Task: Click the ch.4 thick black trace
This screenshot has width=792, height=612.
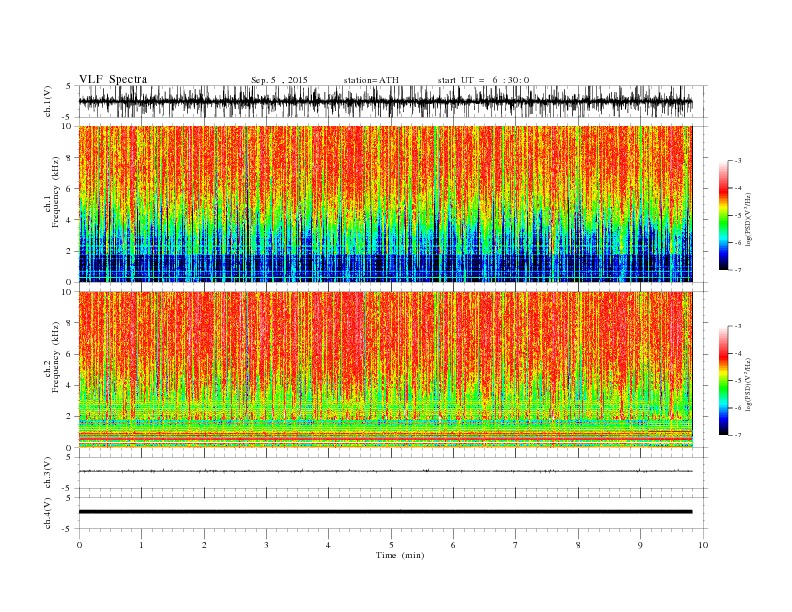Action: click(386, 512)
